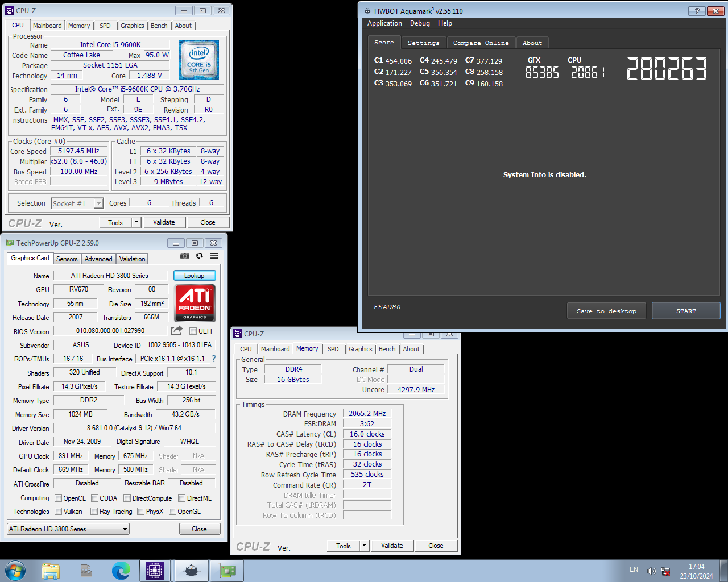The height and width of the screenshot is (582, 728).
Task: Click the Lookup button in GPU-Z
Action: 195,276
